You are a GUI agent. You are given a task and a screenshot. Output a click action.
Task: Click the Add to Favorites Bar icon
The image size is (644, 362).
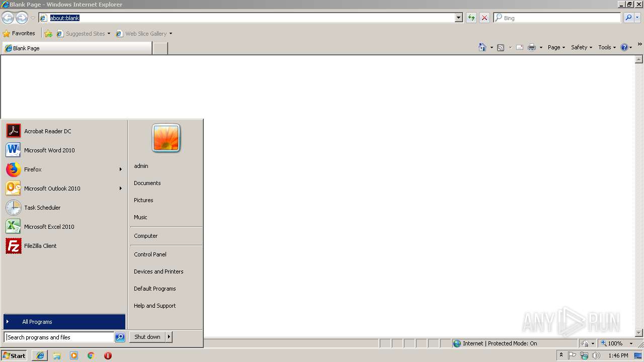(48, 34)
